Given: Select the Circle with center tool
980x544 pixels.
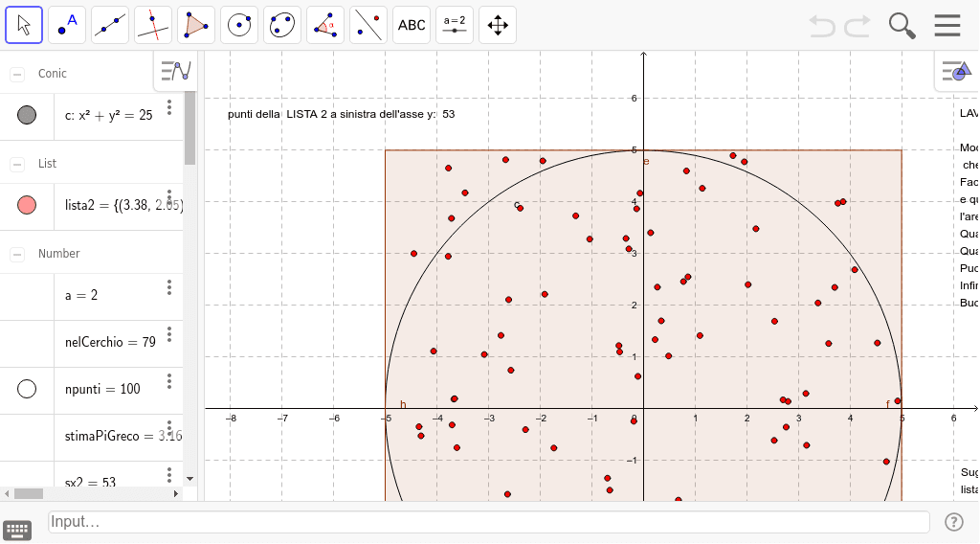Looking at the screenshot, I should [x=239, y=25].
